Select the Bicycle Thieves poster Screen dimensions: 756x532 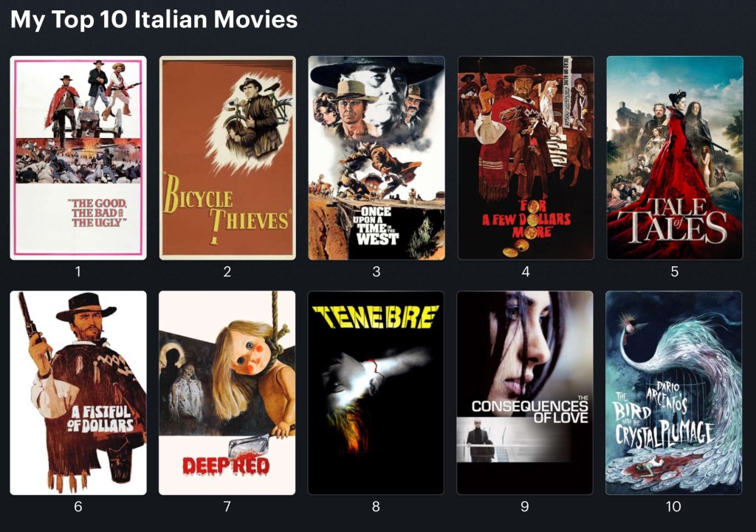tap(227, 158)
